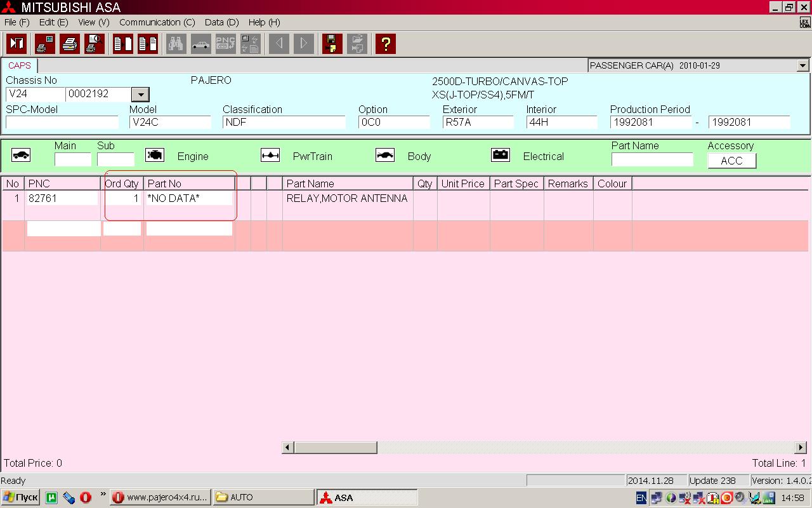The image size is (812, 508).
Task: Click the Пуск start button
Action: tap(20, 497)
